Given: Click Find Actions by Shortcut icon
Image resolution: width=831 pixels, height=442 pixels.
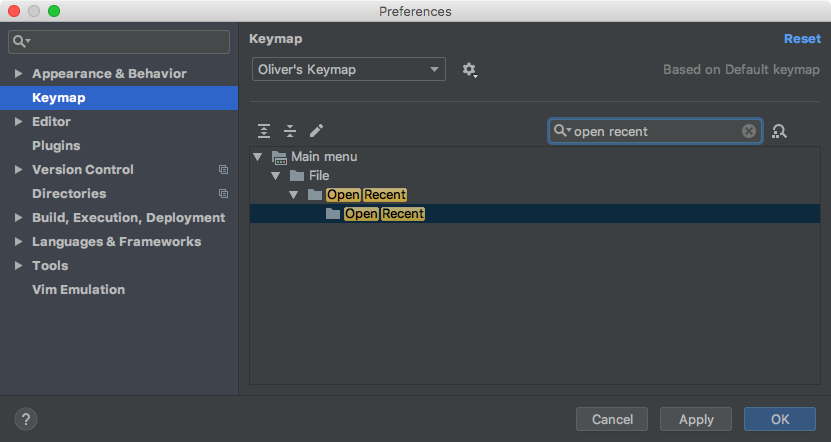Looking at the screenshot, I should pos(780,131).
